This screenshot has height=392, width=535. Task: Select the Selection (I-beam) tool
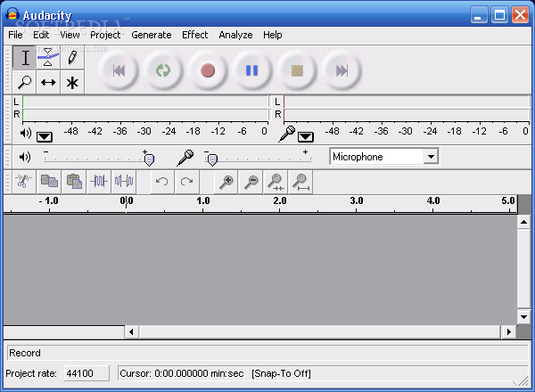pos(25,57)
